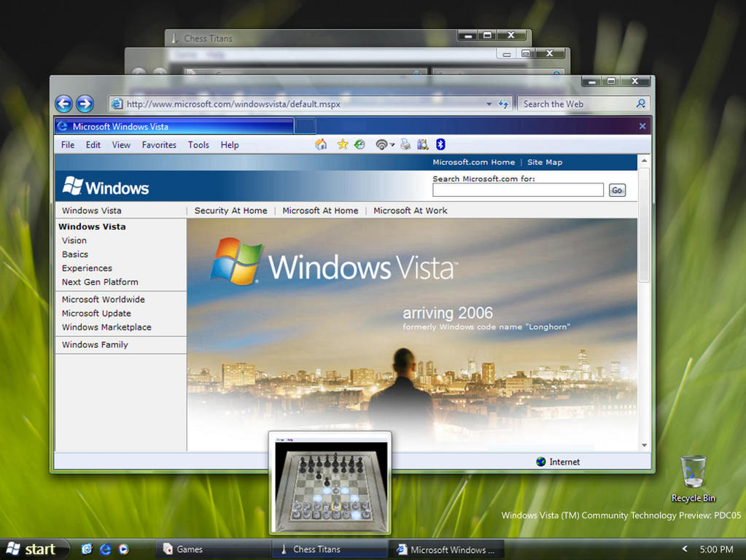Open Favorites using the star icon
The width and height of the screenshot is (746, 560).
(x=342, y=144)
